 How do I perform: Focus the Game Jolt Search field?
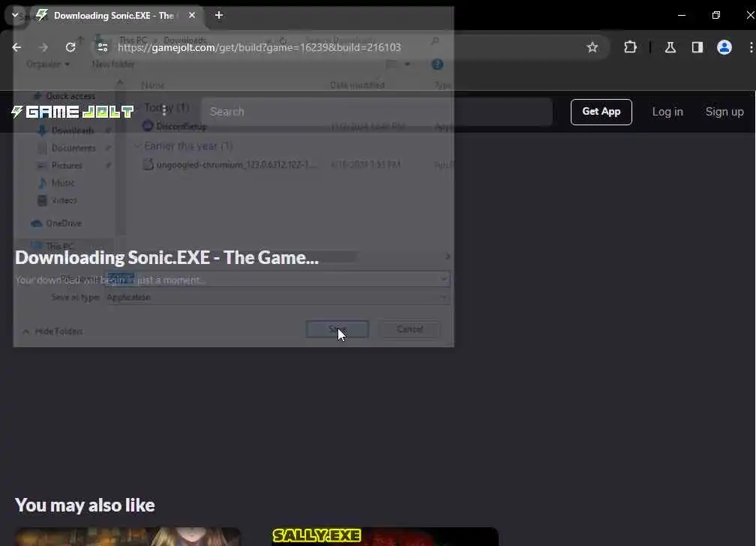pyautogui.click(x=377, y=112)
